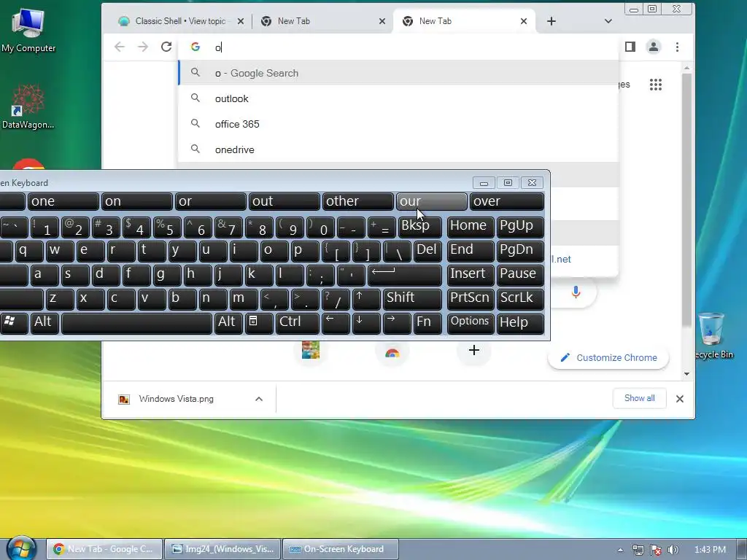Click Enter key on On-Screen Keyboard
747x560 pixels.
pyautogui.click(x=405, y=274)
